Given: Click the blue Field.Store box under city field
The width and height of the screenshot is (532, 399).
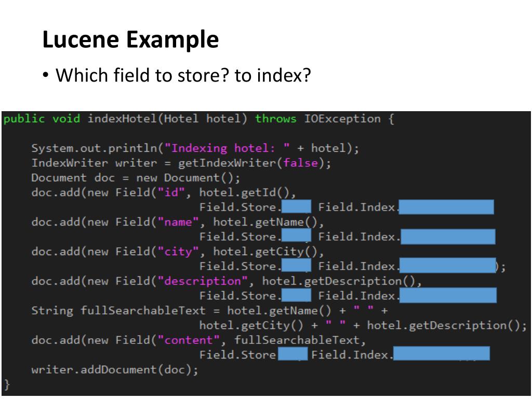Looking at the screenshot, I should click(x=296, y=265).
